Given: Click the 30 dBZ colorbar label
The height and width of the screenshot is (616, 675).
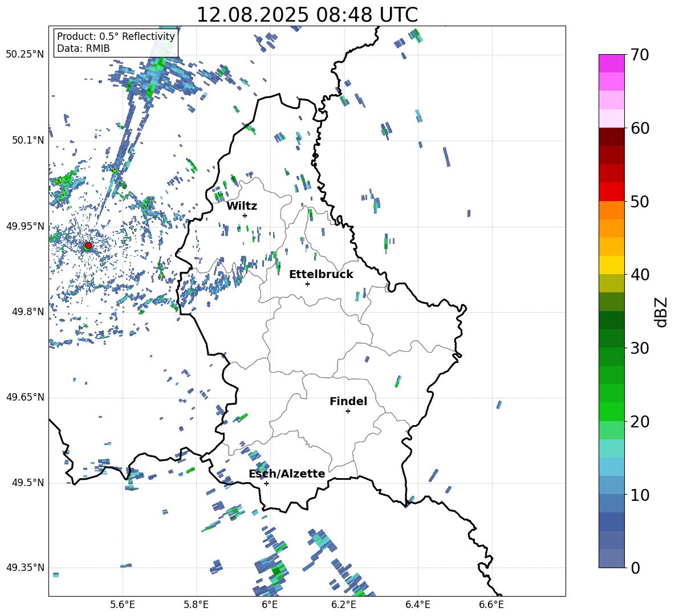Looking at the screenshot, I should click(640, 348).
